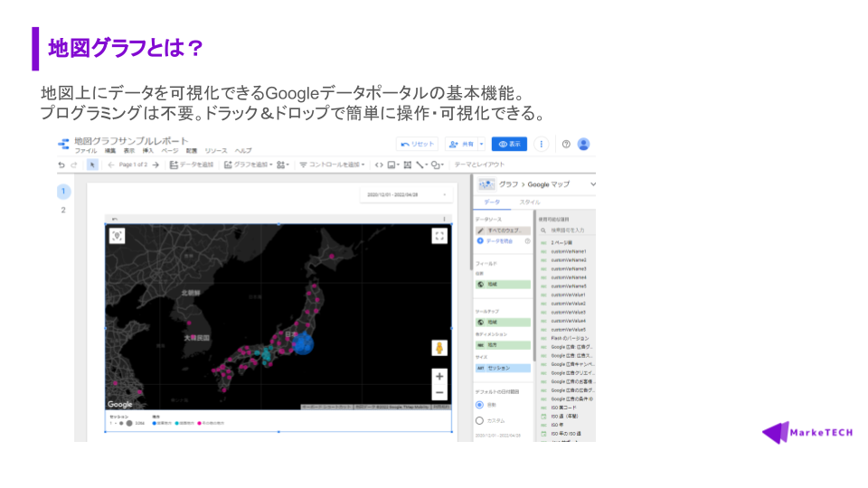Expand the chart type chevron in panel
The image size is (868, 488).
pos(593,184)
